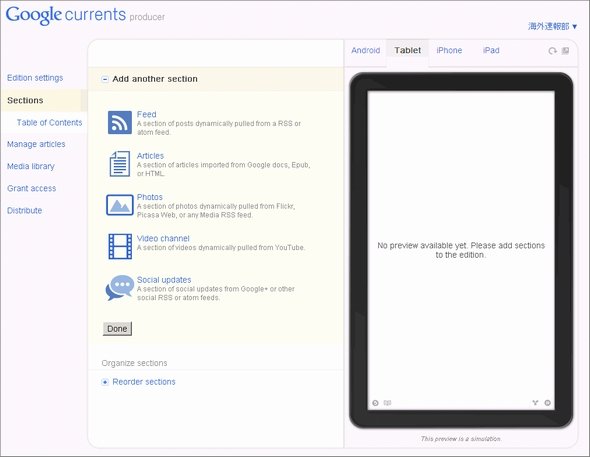Click the Articles document icon
The width and height of the screenshot is (590, 457).
[x=120, y=164]
